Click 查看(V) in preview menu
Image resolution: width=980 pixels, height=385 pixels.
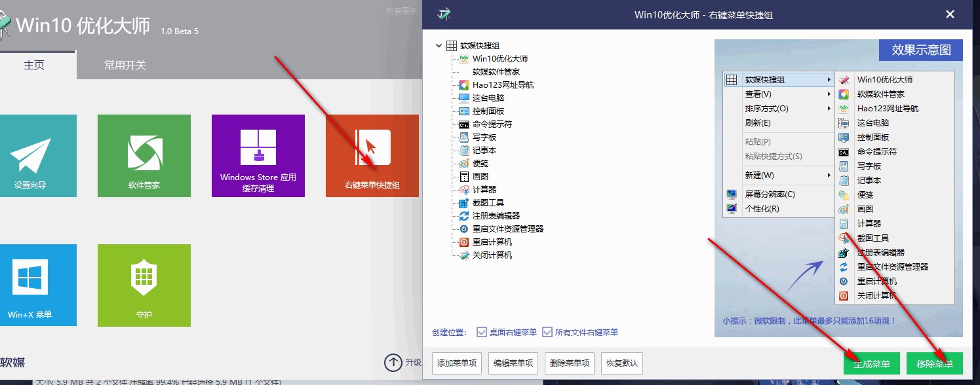tap(778, 94)
